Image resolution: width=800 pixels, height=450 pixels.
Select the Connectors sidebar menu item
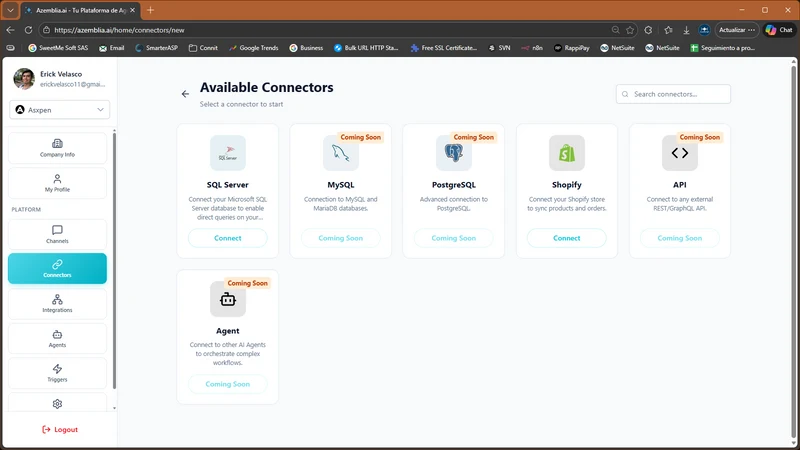click(x=57, y=268)
